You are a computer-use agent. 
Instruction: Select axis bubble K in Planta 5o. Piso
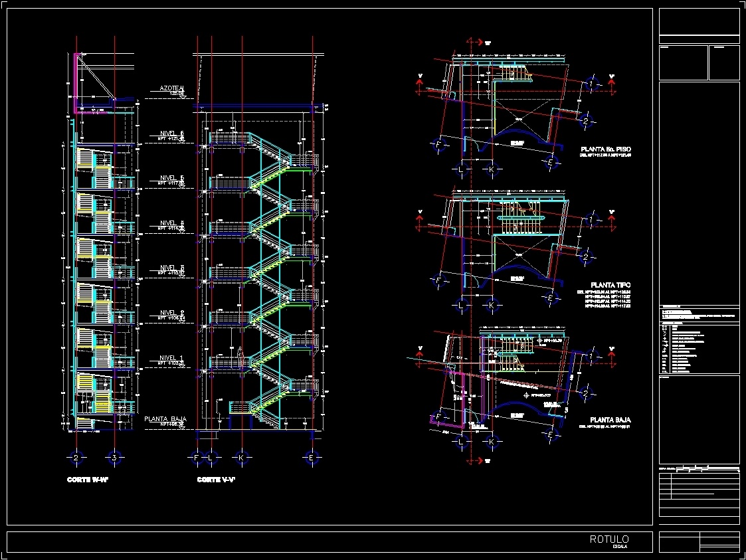(492, 169)
